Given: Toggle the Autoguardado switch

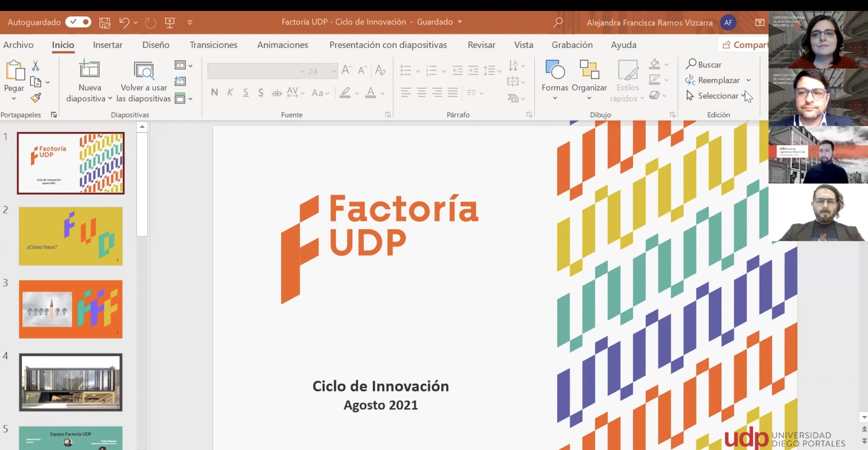Looking at the screenshot, I should (78, 22).
